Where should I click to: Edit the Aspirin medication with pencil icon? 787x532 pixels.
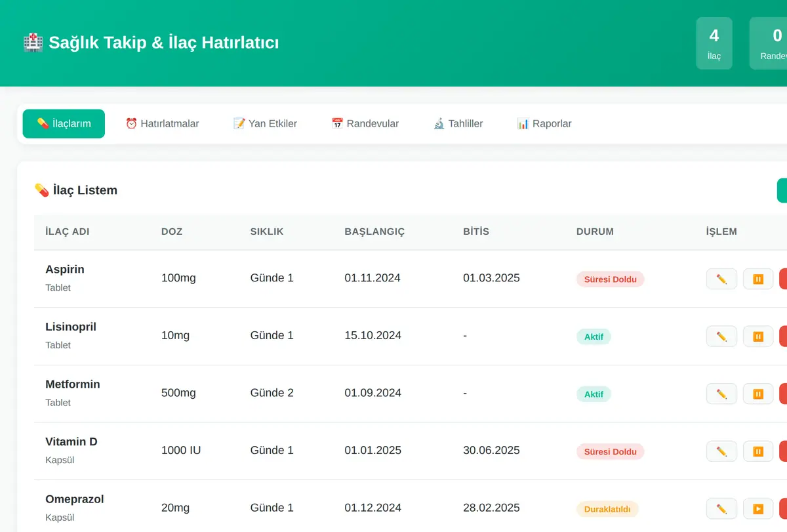pyautogui.click(x=721, y=279)
